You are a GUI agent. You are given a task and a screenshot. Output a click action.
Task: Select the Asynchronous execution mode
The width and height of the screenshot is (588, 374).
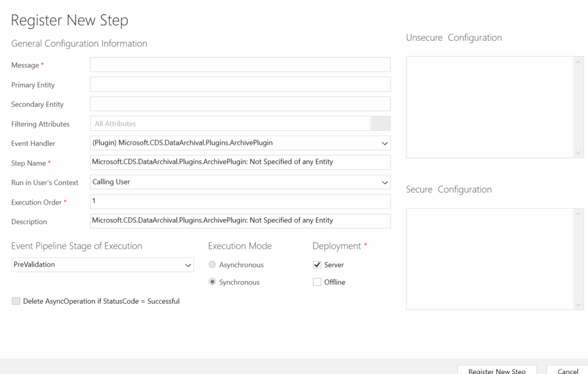click(212, 265)
